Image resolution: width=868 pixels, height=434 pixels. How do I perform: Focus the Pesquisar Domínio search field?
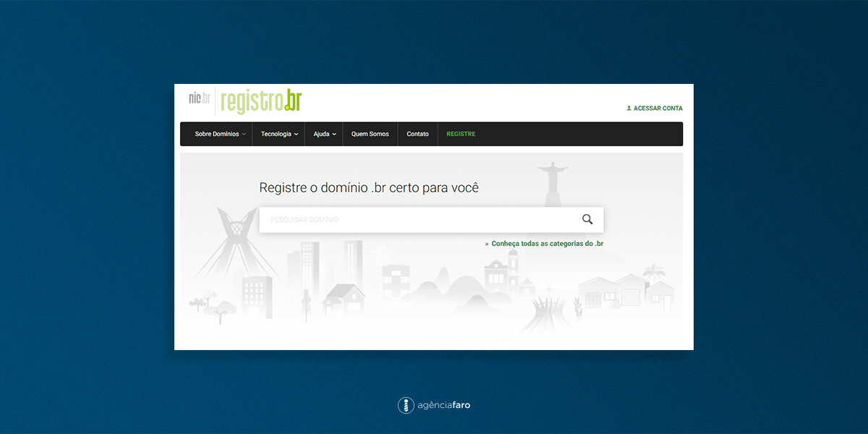click(432, 219)
